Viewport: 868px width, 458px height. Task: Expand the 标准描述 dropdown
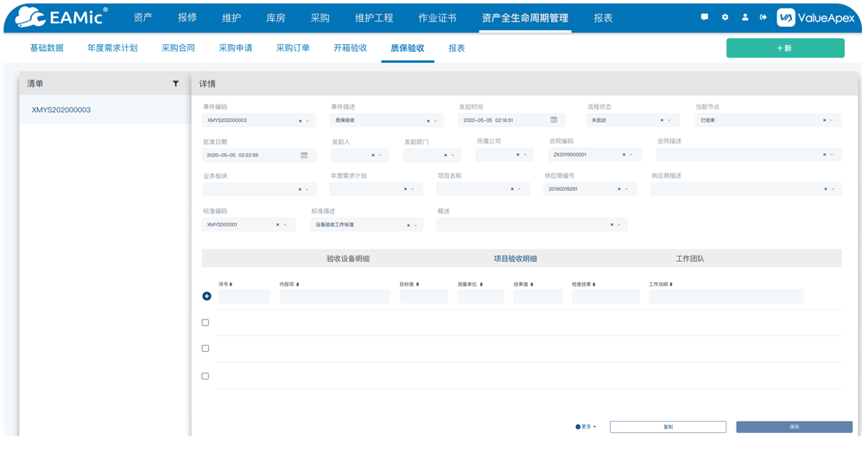coord(417,225)
